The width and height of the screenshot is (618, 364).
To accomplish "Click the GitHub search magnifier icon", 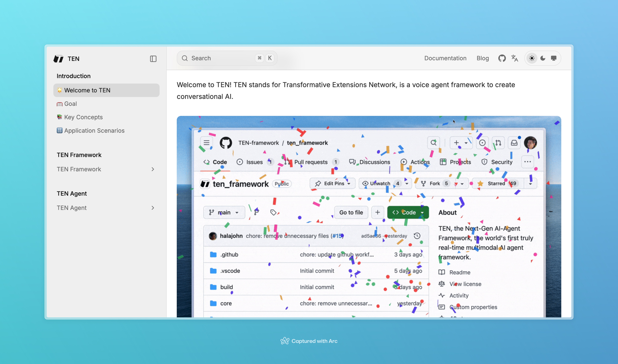I will 433,143.
